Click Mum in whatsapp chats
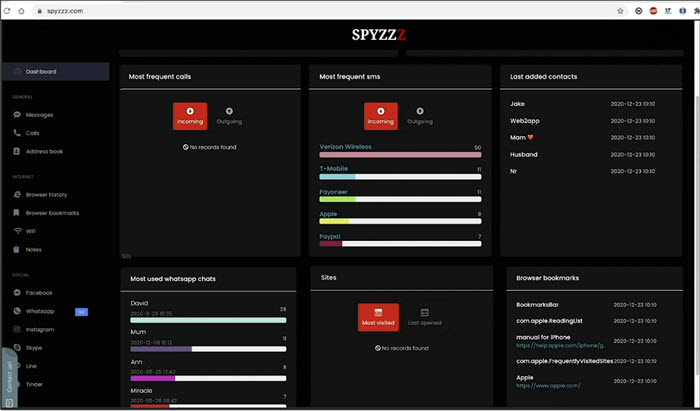 (x=138, y=332)
